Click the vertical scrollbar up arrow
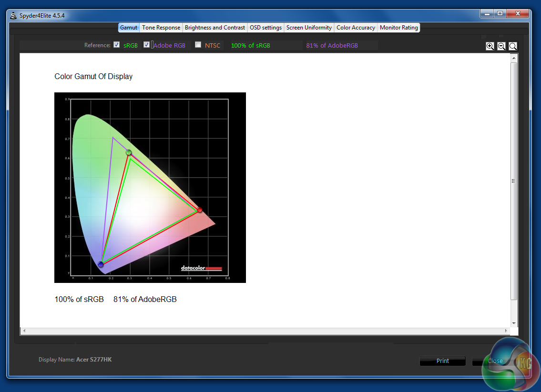 (x=514, y=58)
